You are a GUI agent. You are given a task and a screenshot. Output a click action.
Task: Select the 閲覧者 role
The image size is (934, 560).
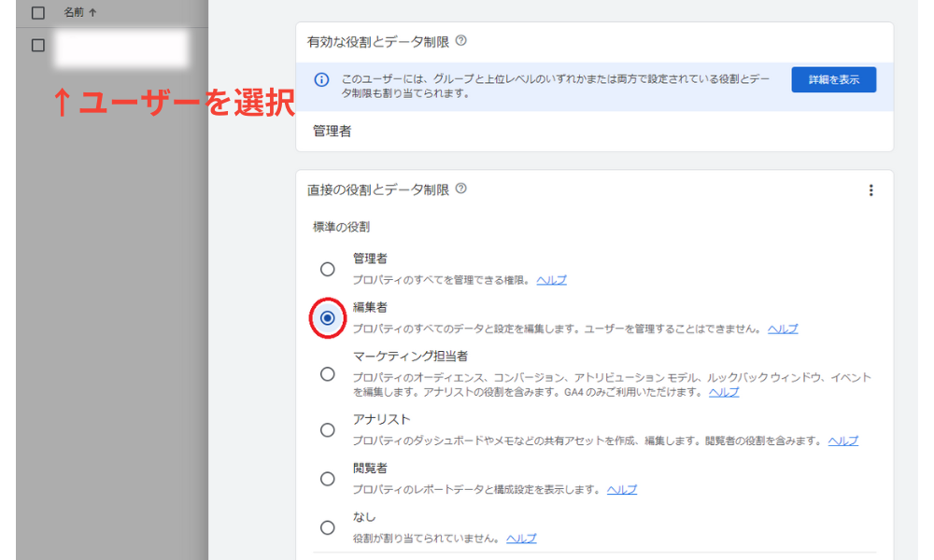click(328, 479)
